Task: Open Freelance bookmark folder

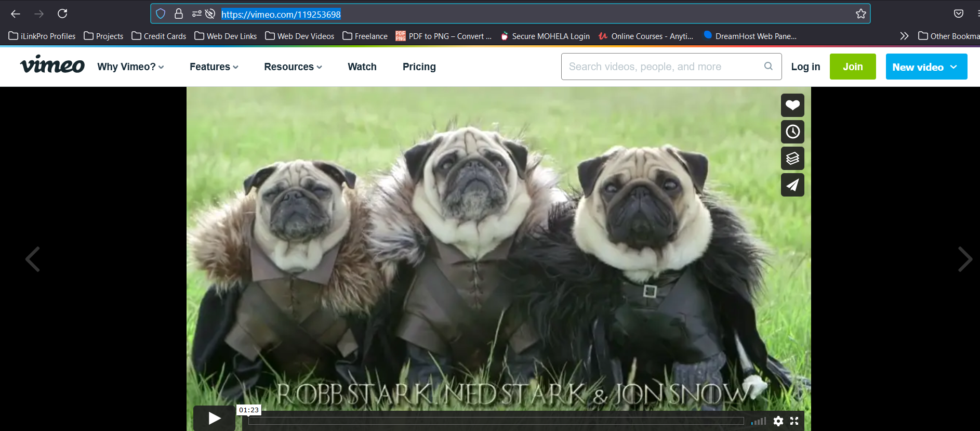Action: click(x=365, y=36)
